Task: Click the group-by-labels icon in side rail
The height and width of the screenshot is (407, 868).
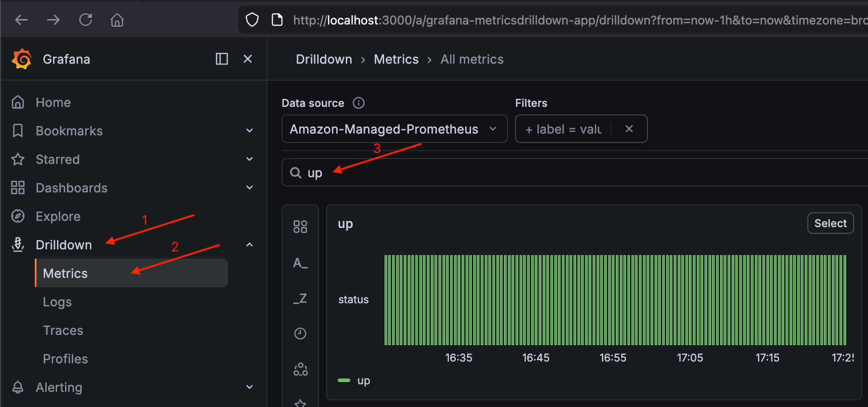Action: coord(300,369)
